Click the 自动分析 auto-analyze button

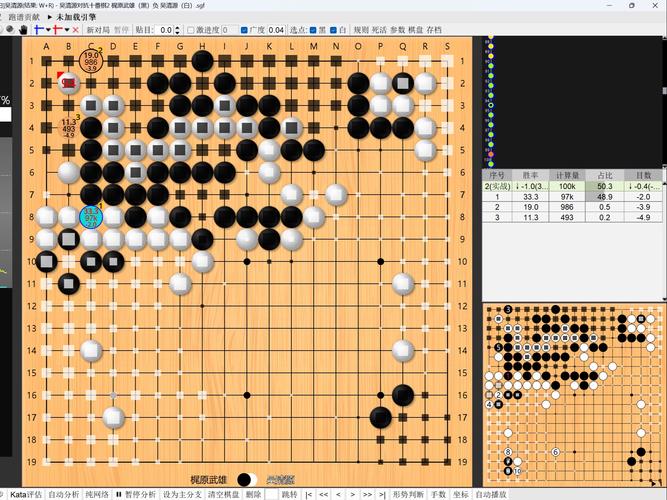coord(63,494)
